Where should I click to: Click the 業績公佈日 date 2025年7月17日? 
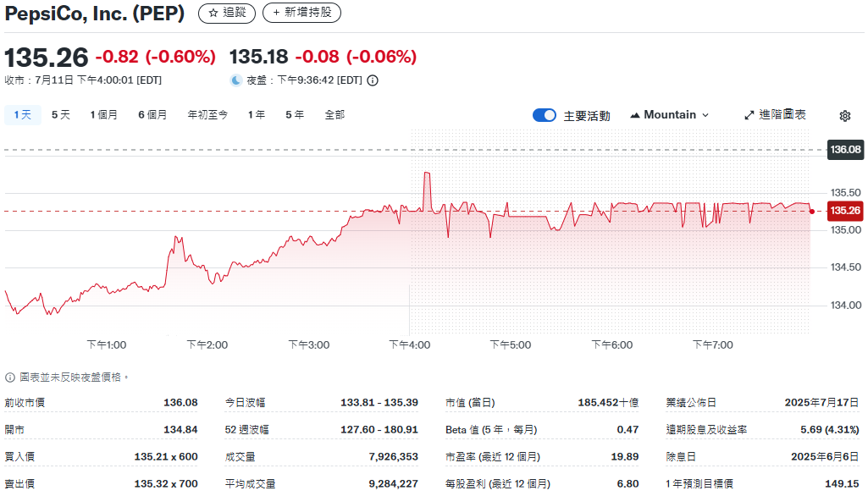click(822, 402)
